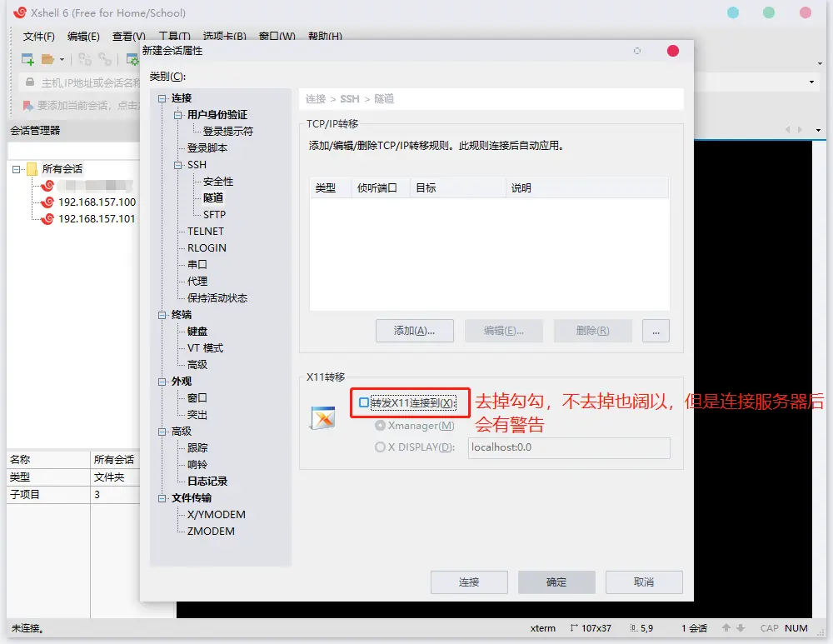Click the session manager search field
833x644 pixels.
pos(73,150)
